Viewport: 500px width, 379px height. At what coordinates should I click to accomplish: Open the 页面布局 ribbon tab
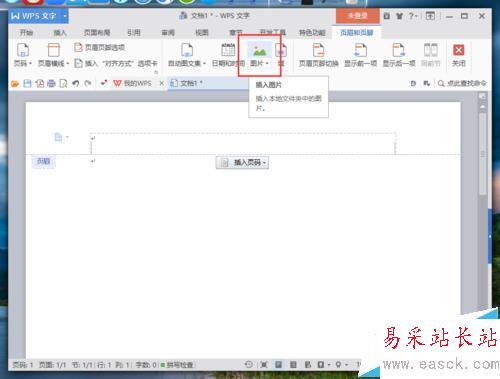coord(97,32)
